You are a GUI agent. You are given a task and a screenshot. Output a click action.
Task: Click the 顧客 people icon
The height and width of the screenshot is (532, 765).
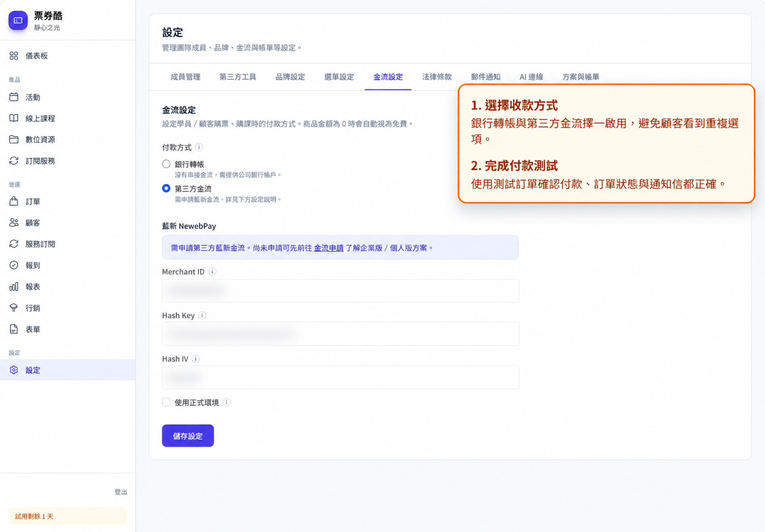tap(14, 223)
